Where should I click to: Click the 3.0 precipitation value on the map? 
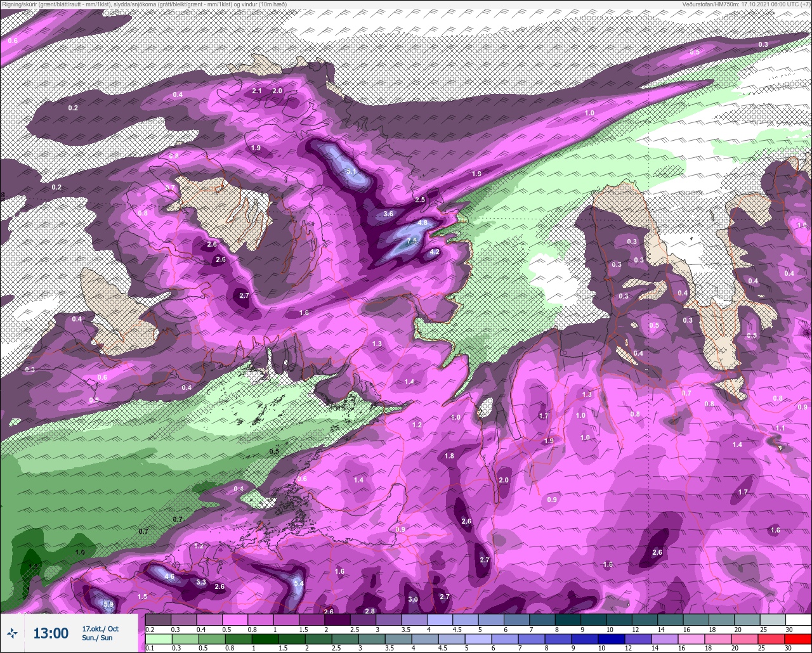point(413,599)
